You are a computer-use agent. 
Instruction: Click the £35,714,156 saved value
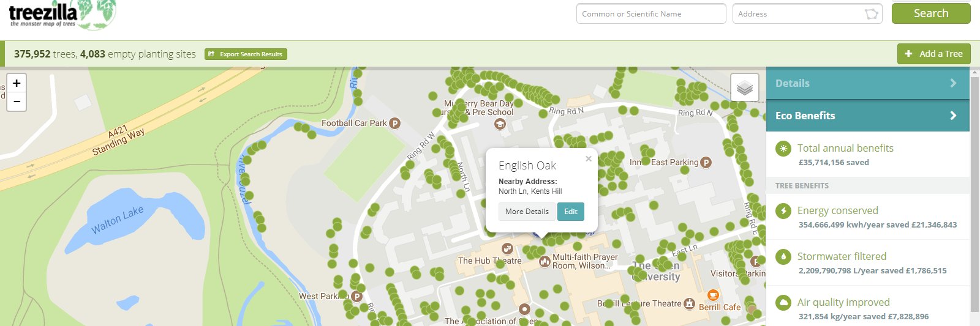(834, 163)
